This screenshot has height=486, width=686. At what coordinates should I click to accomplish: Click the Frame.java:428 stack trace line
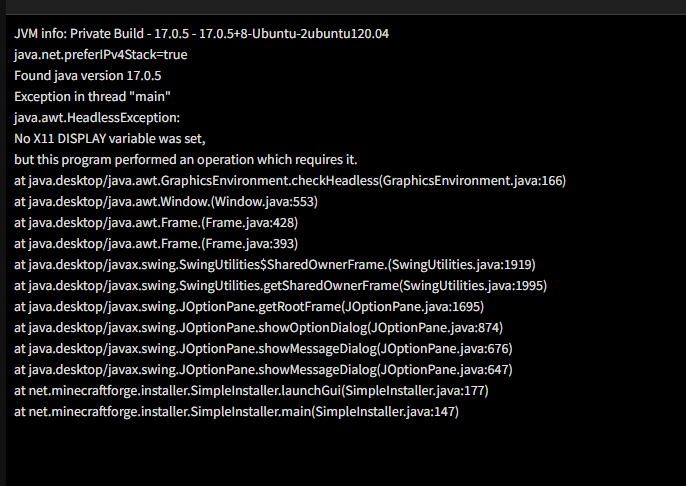(x=156, y=223)
